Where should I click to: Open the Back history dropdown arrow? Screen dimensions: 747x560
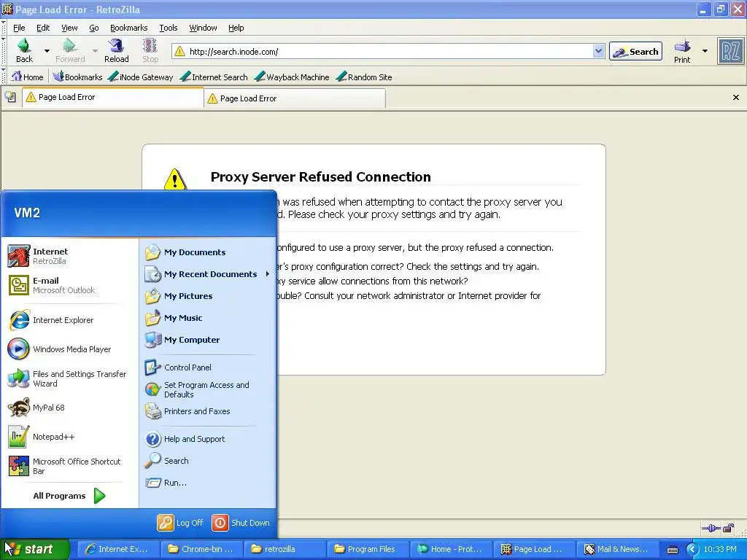coord(47,50)
